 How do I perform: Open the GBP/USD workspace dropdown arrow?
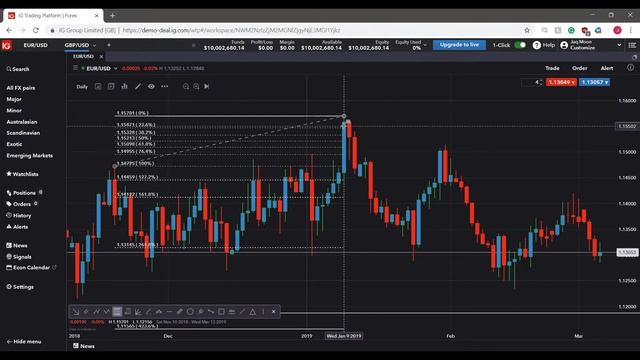(x=94, y=45)
